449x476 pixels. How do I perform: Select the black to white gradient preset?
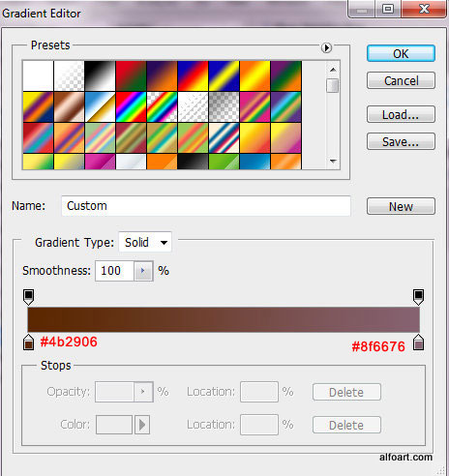[100, 75]
